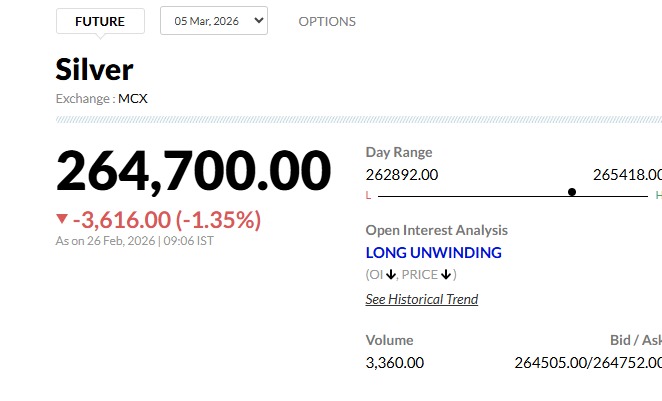Click the PRICE down arrow icon
The height and width of the screenshot is (401, 662).
point(446,275)
